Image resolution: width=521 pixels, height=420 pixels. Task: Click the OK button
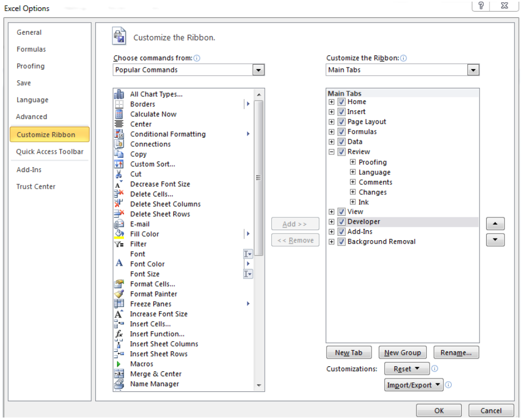(439, 411)
